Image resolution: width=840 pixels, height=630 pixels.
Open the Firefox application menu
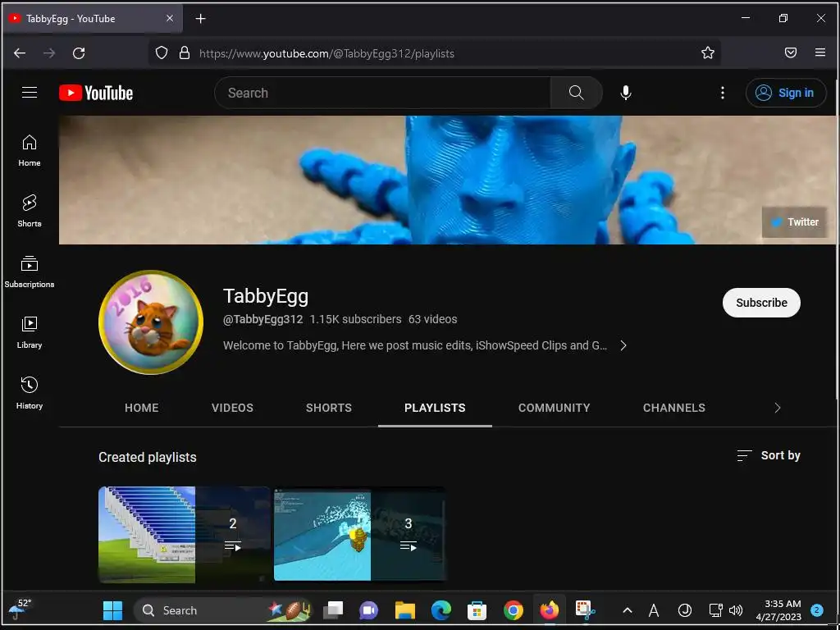pos(820,52)
